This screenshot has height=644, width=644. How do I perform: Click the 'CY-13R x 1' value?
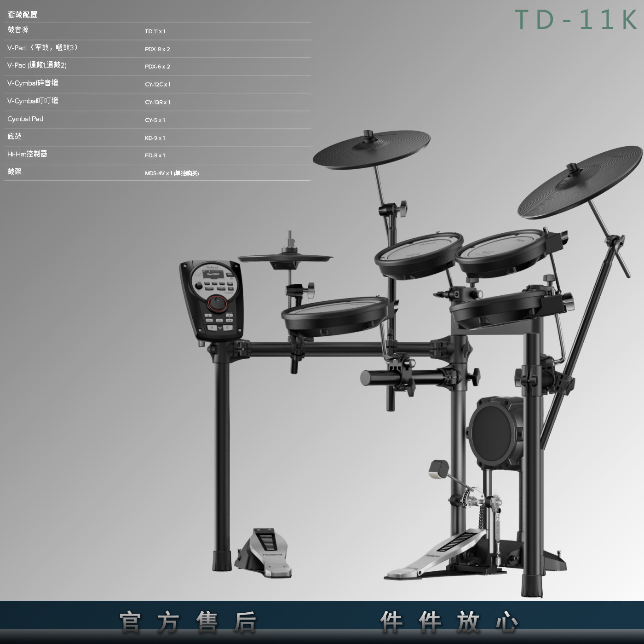pyautogui.click(x=157, y=102)
